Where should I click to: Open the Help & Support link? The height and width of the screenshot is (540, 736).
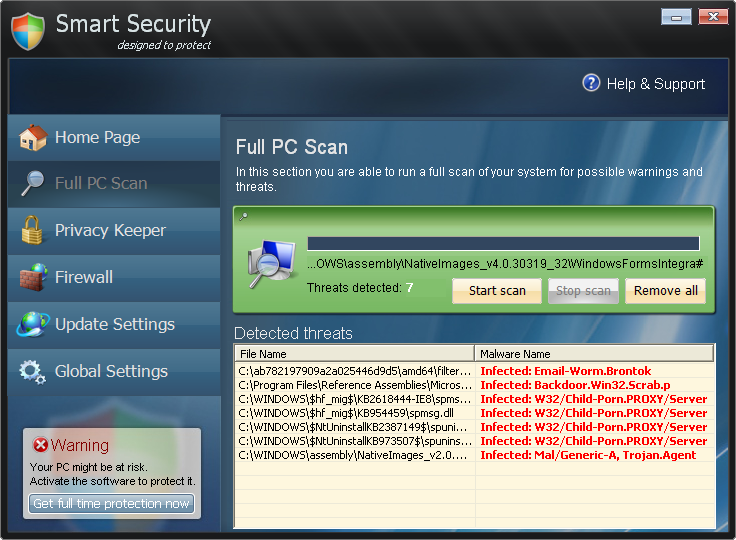[x=656, y=84]
